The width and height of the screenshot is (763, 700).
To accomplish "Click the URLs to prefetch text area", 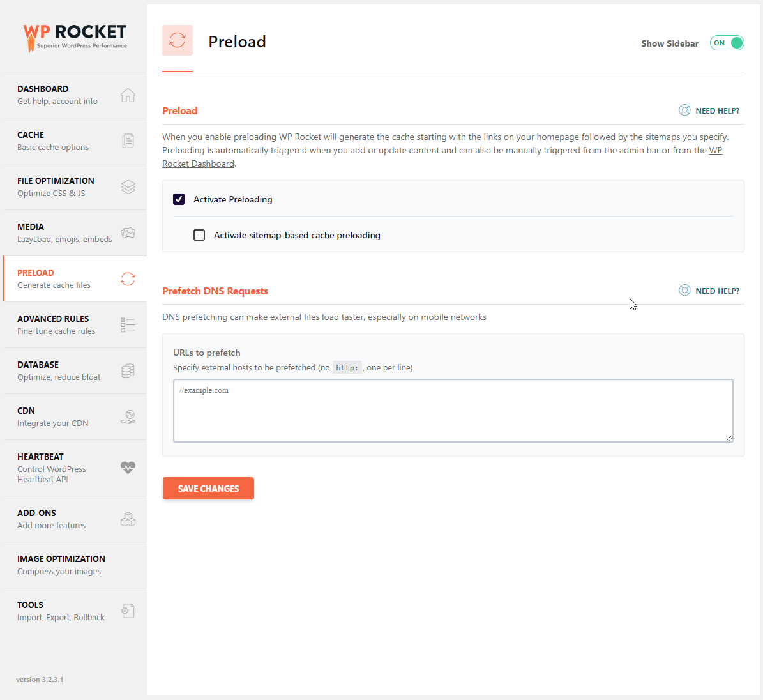I will pos(453,411).
